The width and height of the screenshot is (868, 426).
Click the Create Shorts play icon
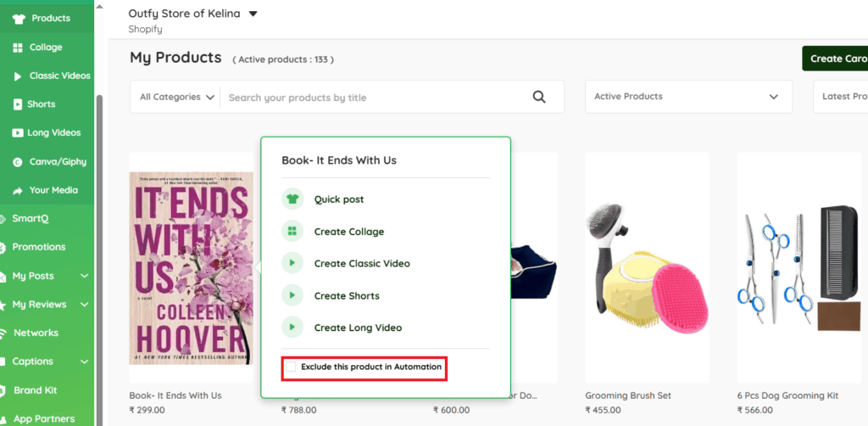coord(292,295)
